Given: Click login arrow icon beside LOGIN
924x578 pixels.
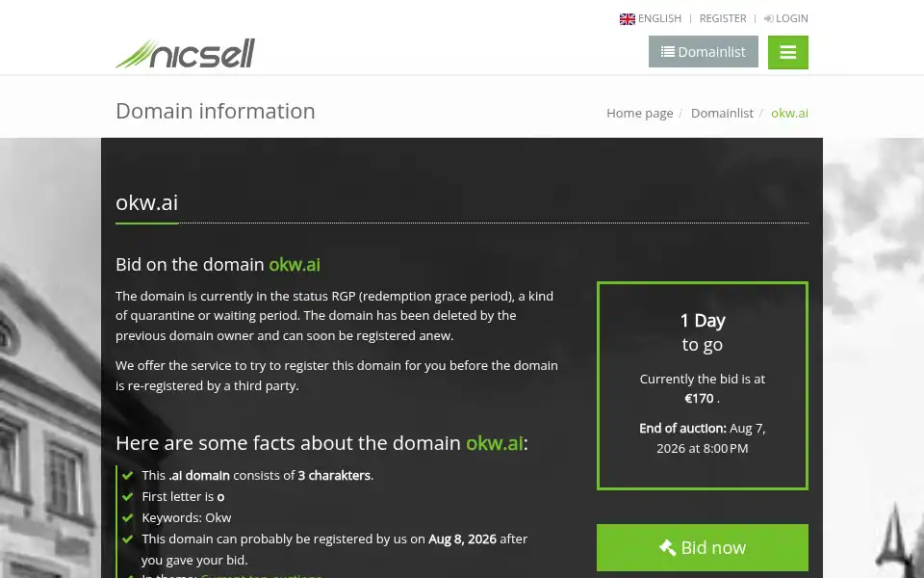Looking at the screenshot, I should (768, 19).
